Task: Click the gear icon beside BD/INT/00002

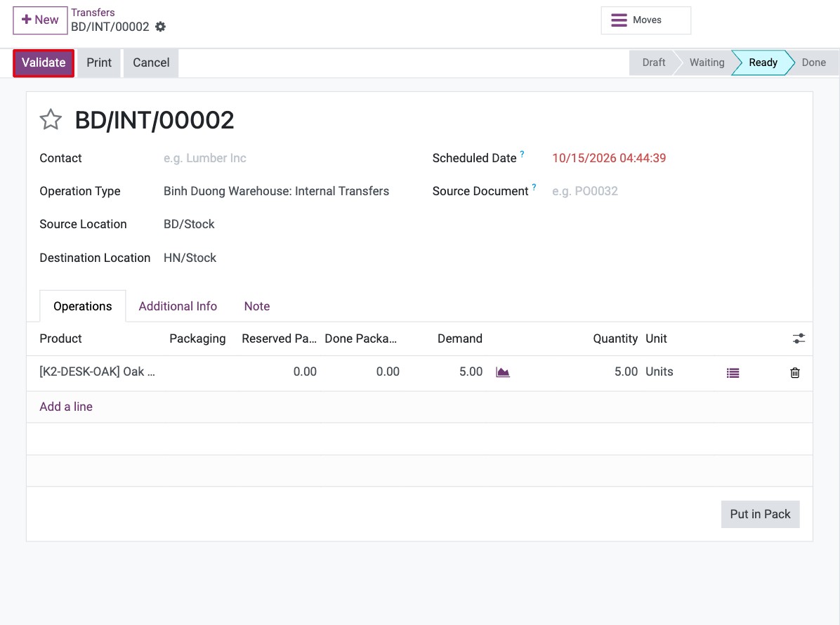Action: (x=160, y=27)
